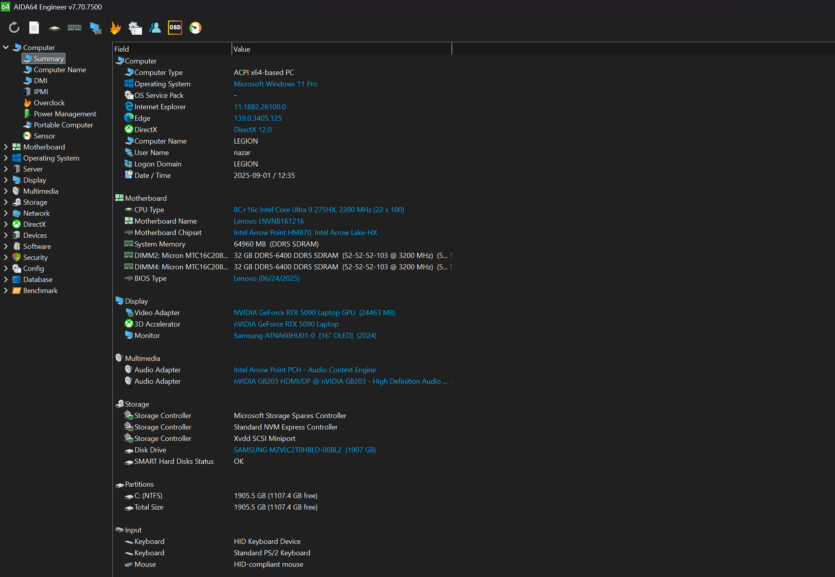Open the gauge sensor panel toolbar icon
The image size is (835, 577).
click(x=195, y=28)
